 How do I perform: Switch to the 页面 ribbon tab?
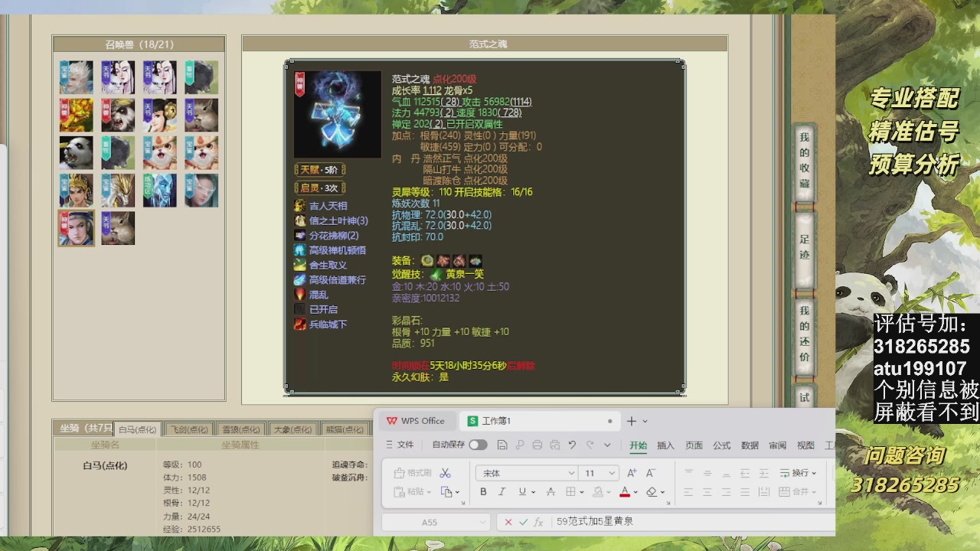pos(694,445)
